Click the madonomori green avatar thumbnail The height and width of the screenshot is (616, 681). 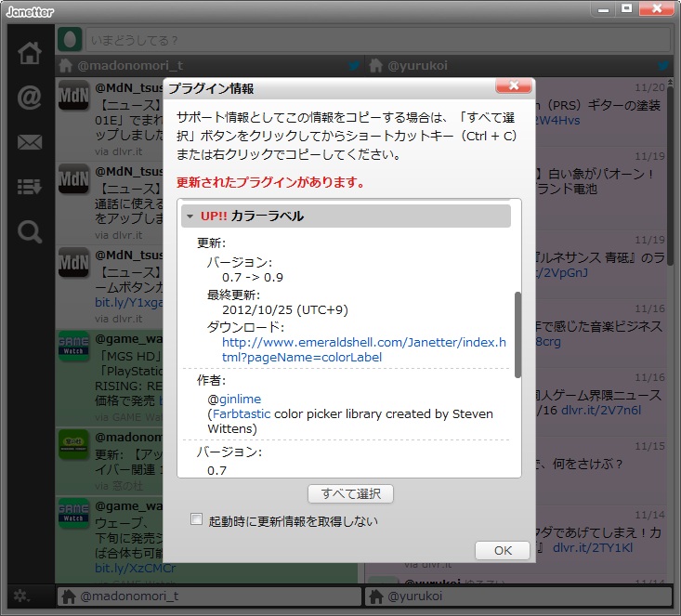(x=73, y=444)
